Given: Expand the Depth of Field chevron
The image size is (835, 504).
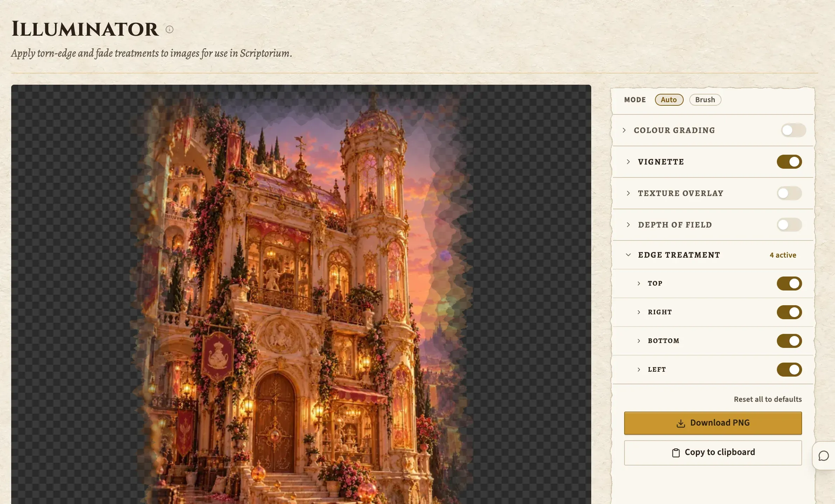Looking at the screenshot, I should pos(628,225).
